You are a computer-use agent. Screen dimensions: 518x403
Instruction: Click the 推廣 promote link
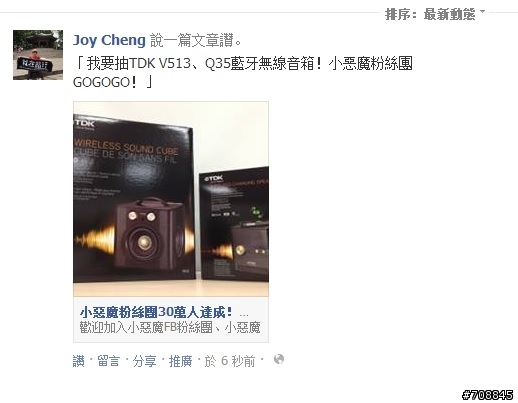[180, 361]
